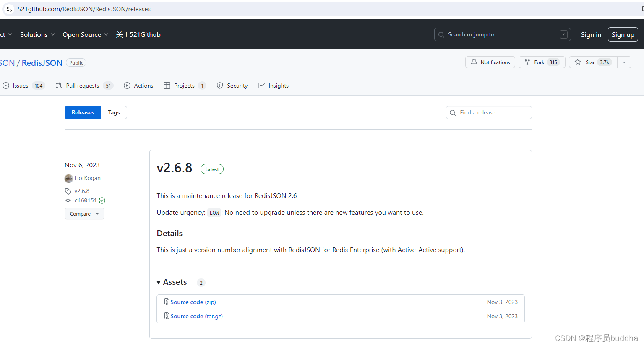The width and height of the screenshot is (644, 346).
Task: Click the Latest release badge
Action: click(x=212, y=169)
